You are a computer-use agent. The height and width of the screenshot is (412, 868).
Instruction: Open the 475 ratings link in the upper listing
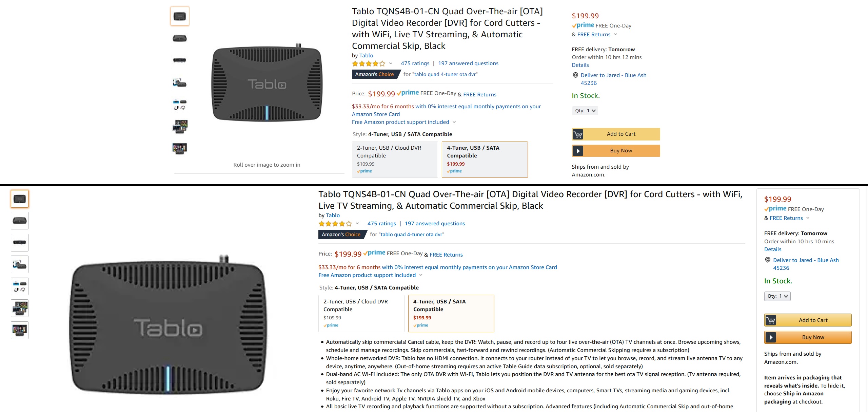click(x=415, y=63)
